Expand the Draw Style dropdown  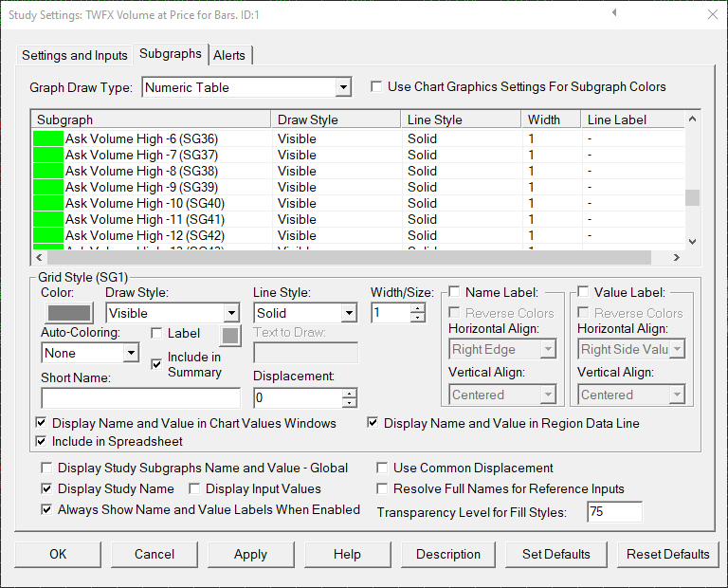230,313
